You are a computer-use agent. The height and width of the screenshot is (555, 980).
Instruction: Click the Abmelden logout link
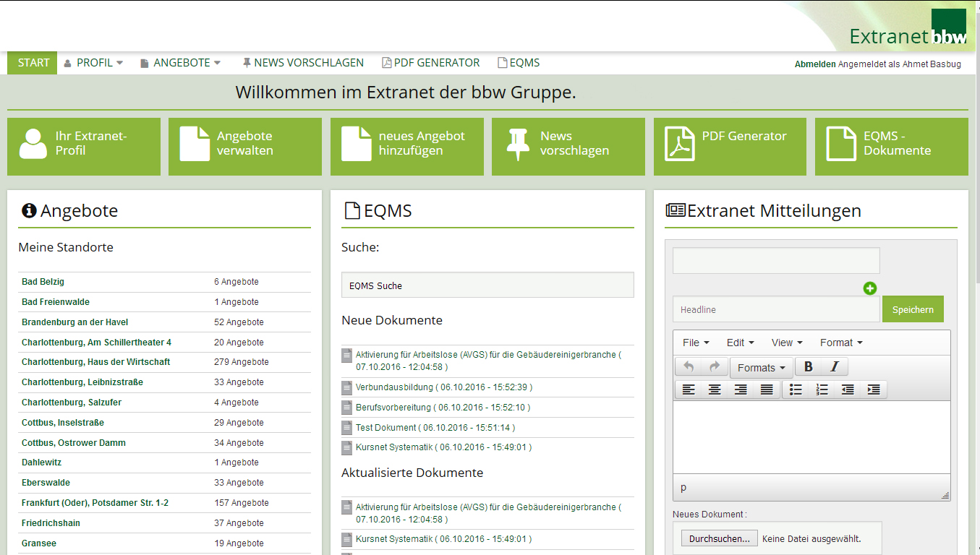[x=815, y=64]
